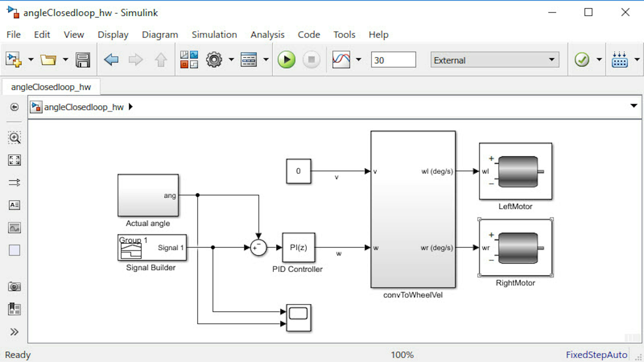Select the Scope block
The width and height of the screenshot is (644, 362).
pyautogui.click(x=298, y=318)
